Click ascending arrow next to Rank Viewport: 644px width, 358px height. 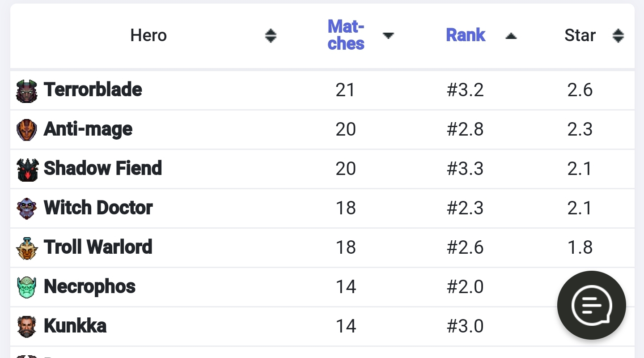[x=511, y=36]
